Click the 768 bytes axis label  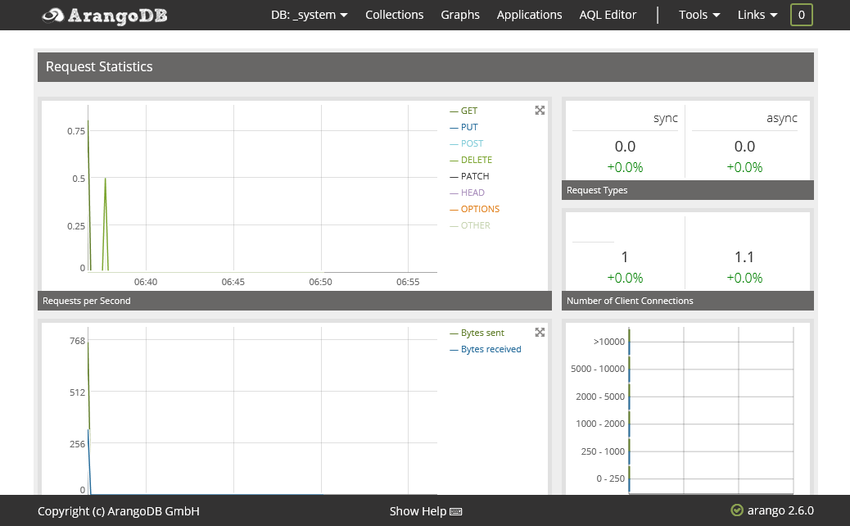click(x=78, y=341)
